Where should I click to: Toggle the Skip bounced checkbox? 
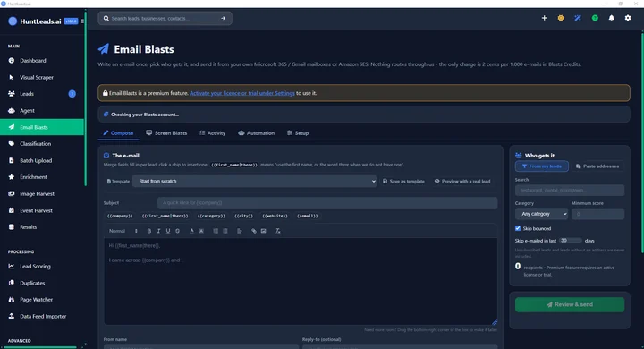pos(518,228)
